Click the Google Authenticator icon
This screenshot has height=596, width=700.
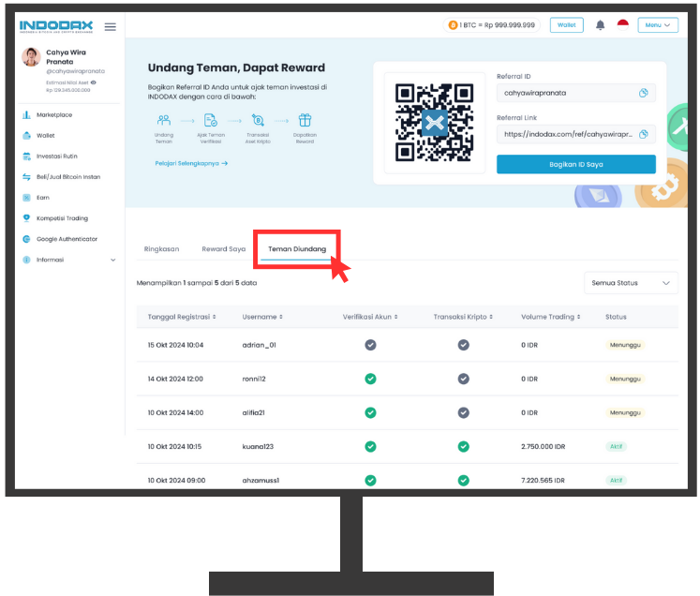[26, 239]
